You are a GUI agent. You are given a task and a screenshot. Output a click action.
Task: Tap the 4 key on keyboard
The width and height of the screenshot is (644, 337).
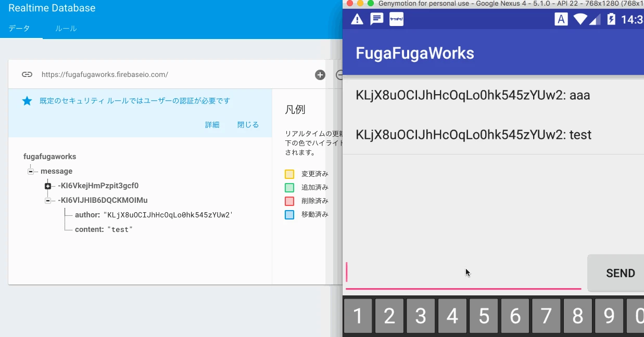(452, 316)
